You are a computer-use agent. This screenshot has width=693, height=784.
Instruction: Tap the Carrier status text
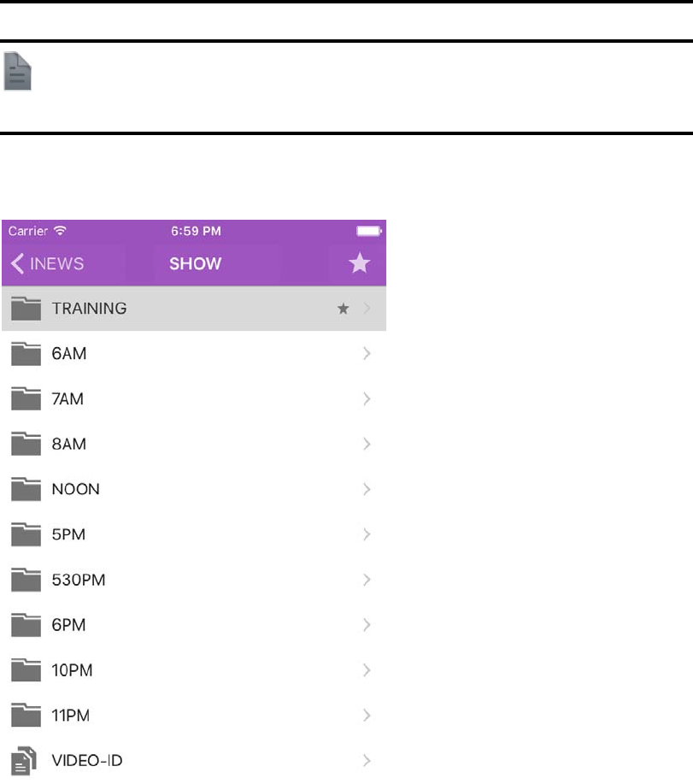click(x=28, y=231)
